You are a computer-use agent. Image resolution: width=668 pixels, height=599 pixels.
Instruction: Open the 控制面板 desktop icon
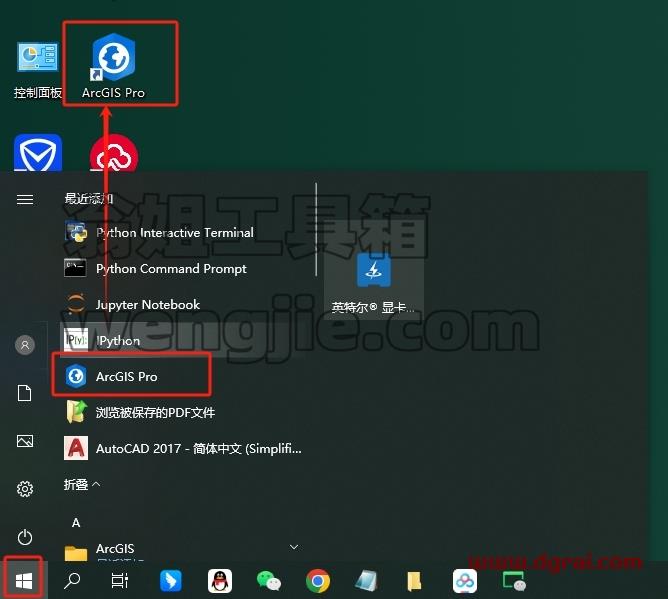(x=37, y=69)
